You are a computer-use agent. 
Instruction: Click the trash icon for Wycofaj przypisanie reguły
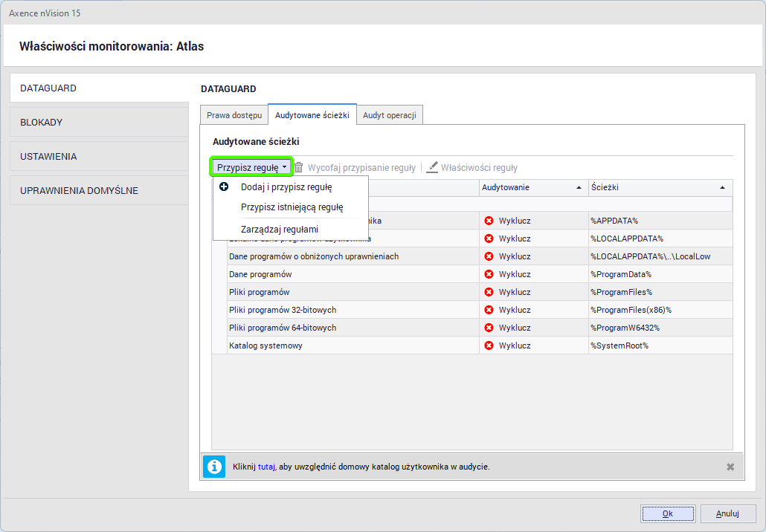click(x=298, y=168)
